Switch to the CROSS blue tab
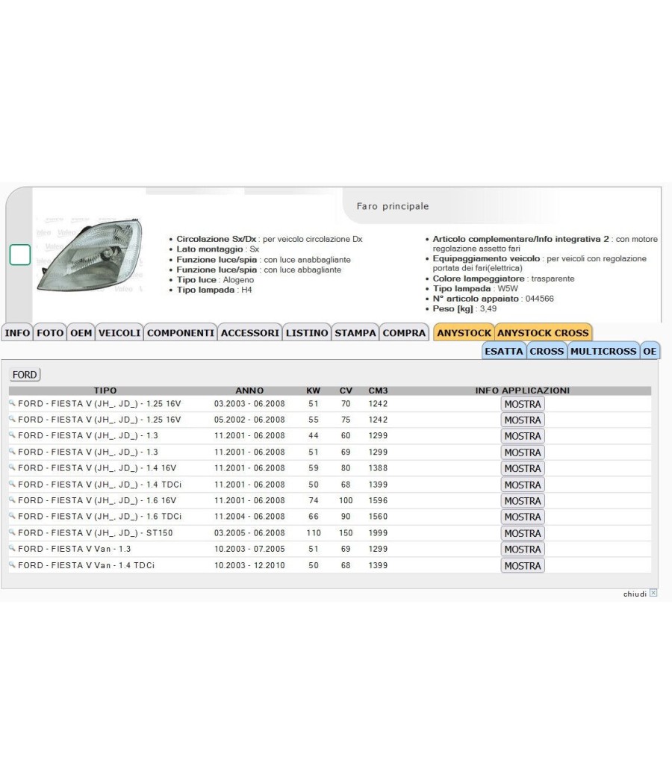This screenshot has height=784, width=672. (x=547, y=351)
